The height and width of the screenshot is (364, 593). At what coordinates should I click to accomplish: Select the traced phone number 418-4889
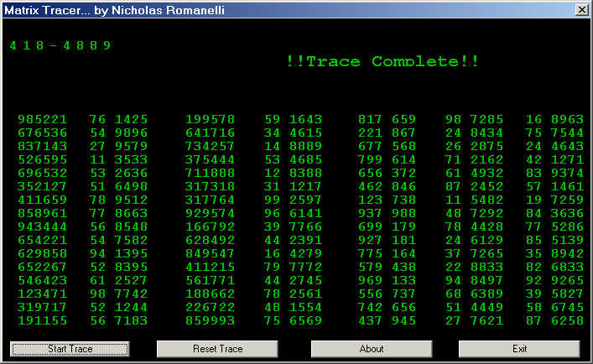[60, 45]
